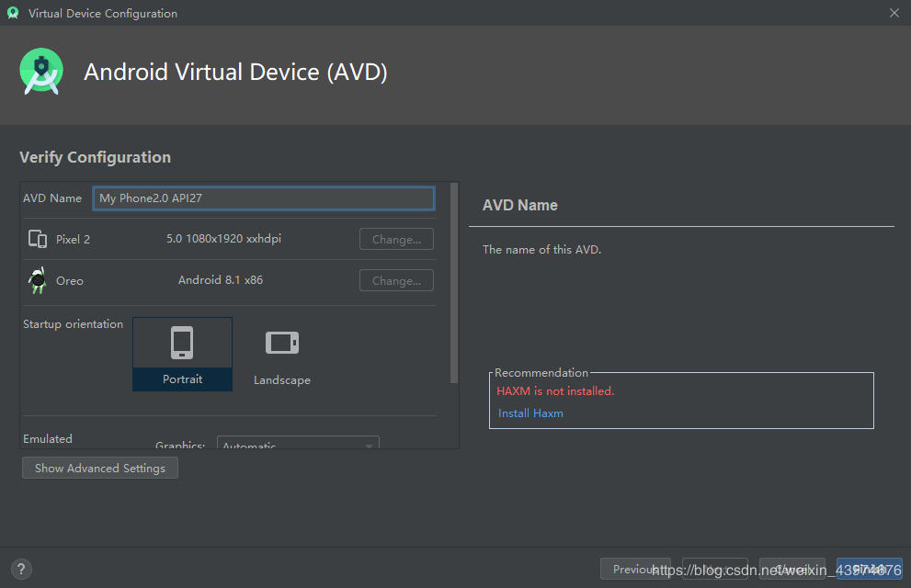Click the Change button next to Pixel 2

396,239
